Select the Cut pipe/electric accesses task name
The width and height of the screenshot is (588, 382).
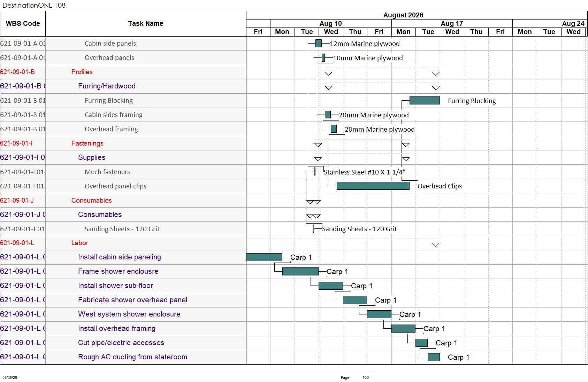click(121, 343)
